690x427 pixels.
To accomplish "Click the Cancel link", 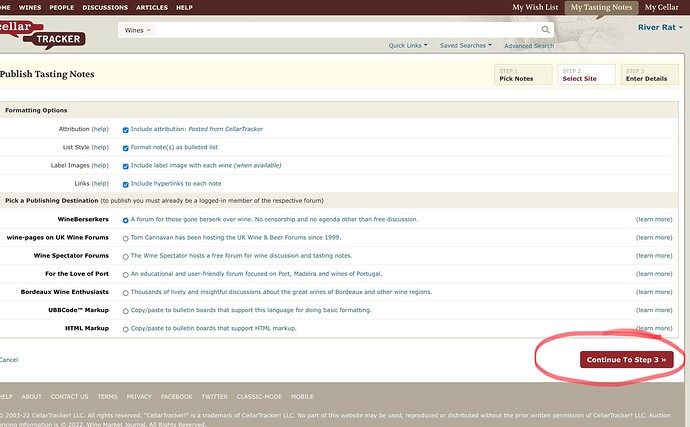I will pyautogui.click(x=9, y=360).
